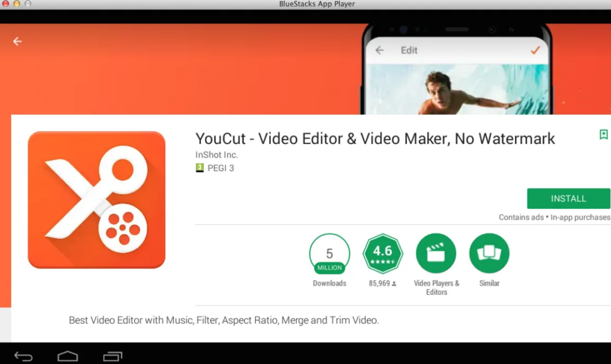Open the Similar apps icon
611x364 pixels.
489,254
